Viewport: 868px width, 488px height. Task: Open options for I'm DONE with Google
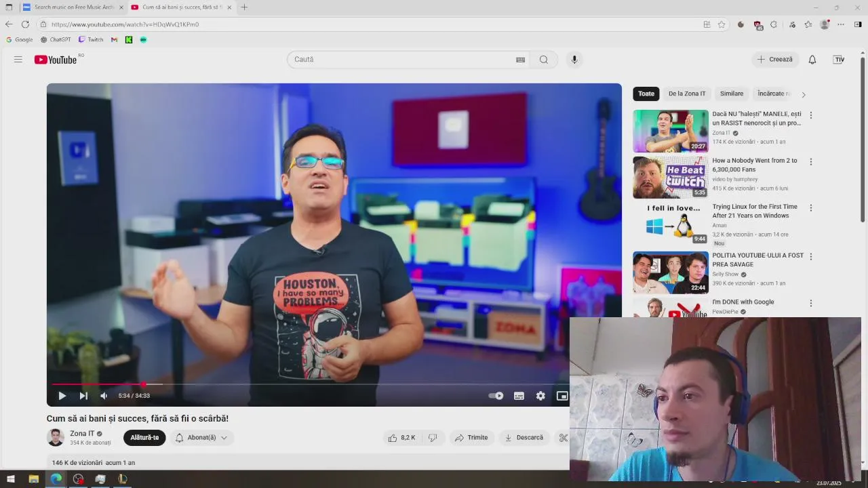click(810, 303)
